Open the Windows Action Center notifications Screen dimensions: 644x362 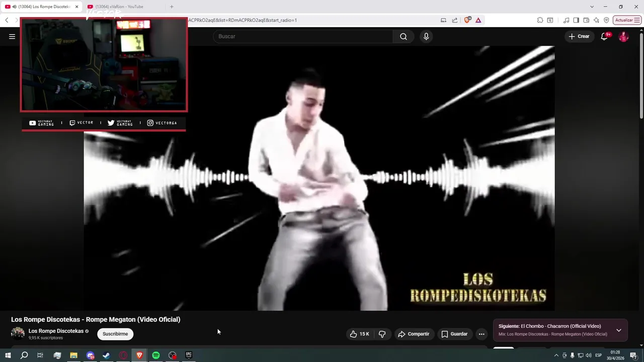633,355
